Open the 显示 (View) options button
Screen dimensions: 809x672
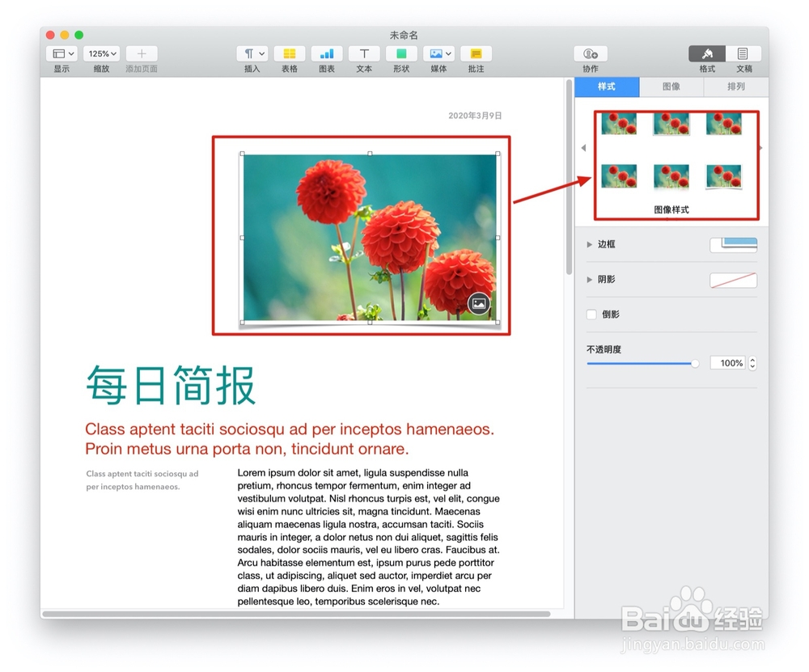tap(61, 53)
